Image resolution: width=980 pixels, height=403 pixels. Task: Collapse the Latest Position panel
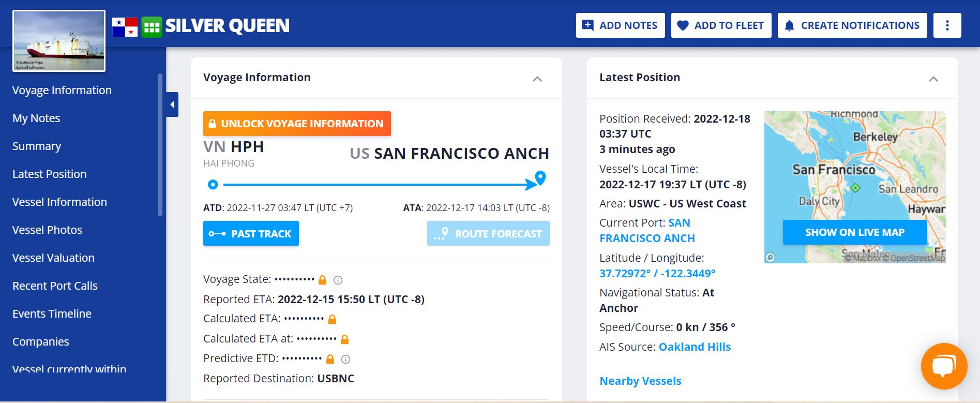coord(933,79)
